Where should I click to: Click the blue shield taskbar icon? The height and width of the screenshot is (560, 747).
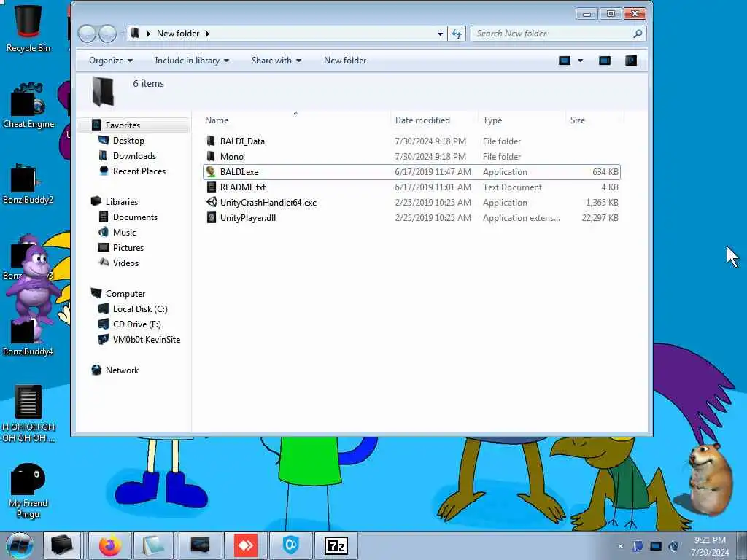click(x=290, y=545)
